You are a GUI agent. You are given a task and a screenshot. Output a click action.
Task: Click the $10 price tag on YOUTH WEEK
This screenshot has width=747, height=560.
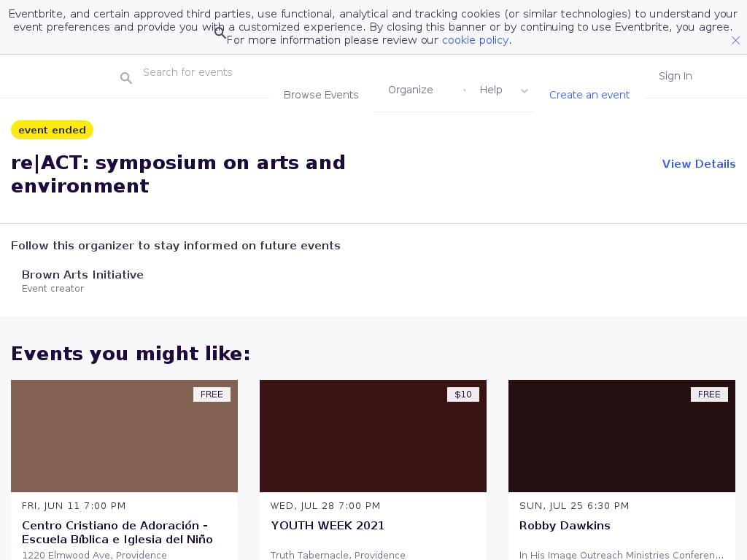click(x=463, y=394)
